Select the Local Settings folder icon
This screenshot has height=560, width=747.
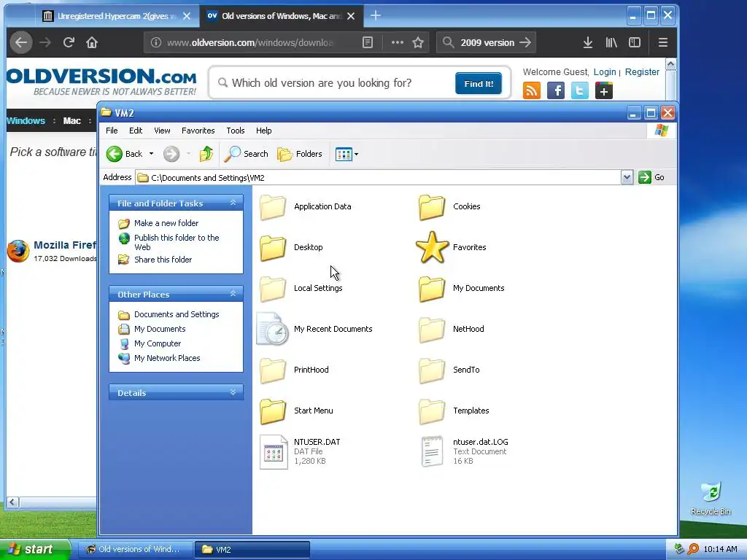point(273,289)
